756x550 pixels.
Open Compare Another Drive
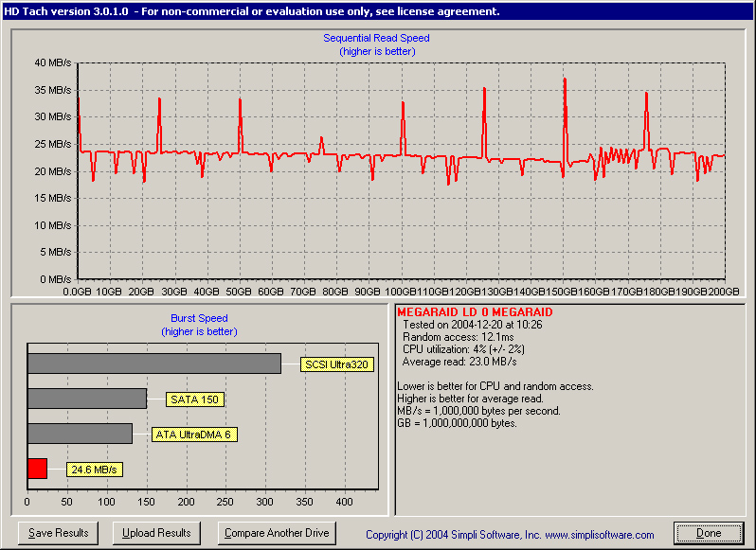(x=277, y=533)
